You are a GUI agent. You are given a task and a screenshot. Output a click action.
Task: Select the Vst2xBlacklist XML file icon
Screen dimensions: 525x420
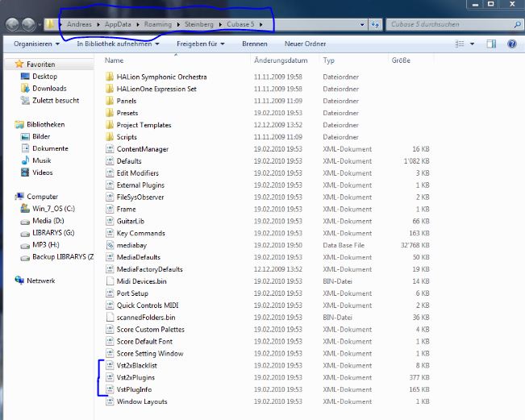[x=110, y=365]
